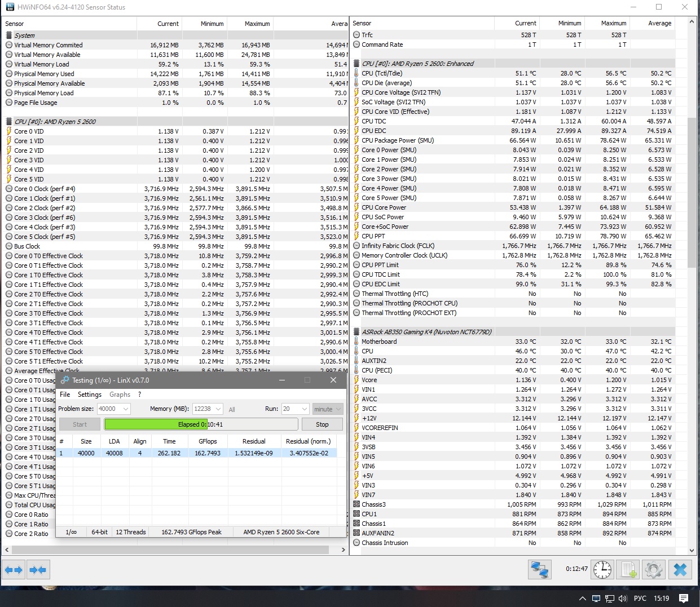Click the logging document with plus icon
The height and width of the screenshot is (607, 700).
[x=629, y=570]
